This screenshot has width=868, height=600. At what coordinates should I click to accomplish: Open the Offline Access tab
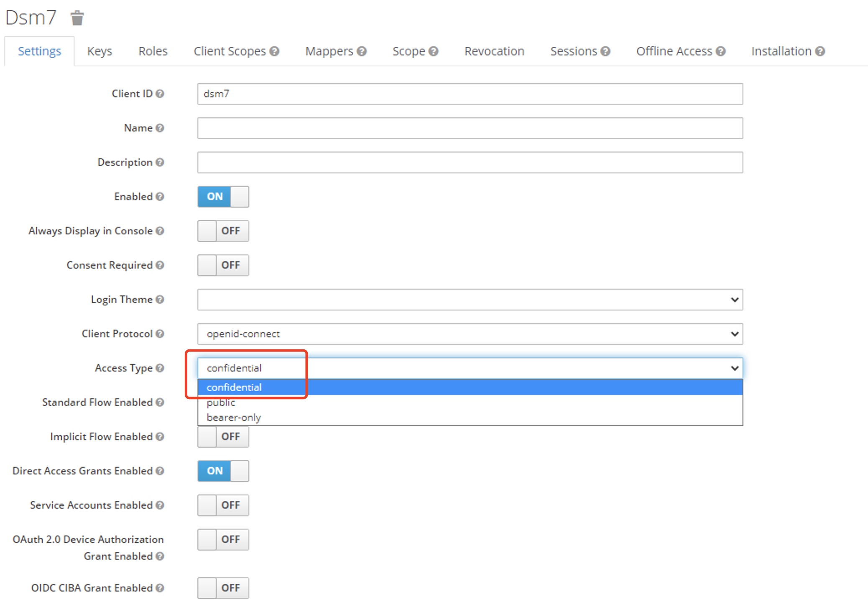pyautogui.click(x=674, y=51)
